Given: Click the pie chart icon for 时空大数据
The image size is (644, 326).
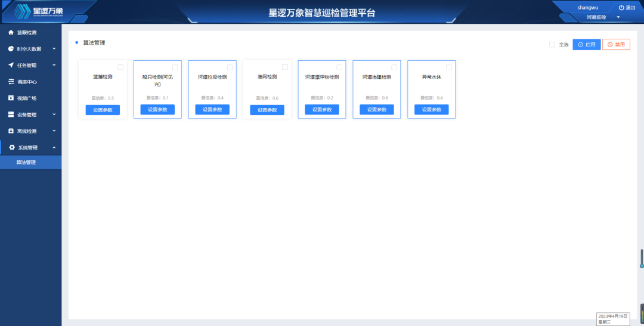Looking at the screenshot, I should (x=11, y=49).
